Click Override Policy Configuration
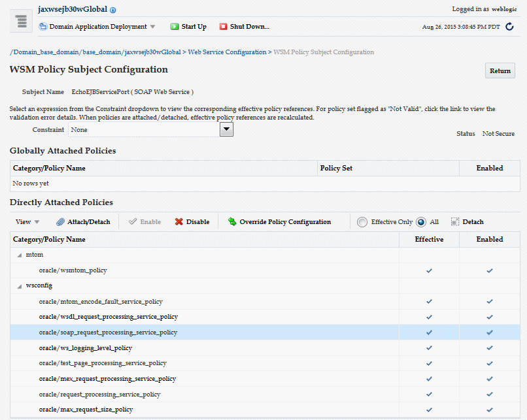 tap(279, 222)
